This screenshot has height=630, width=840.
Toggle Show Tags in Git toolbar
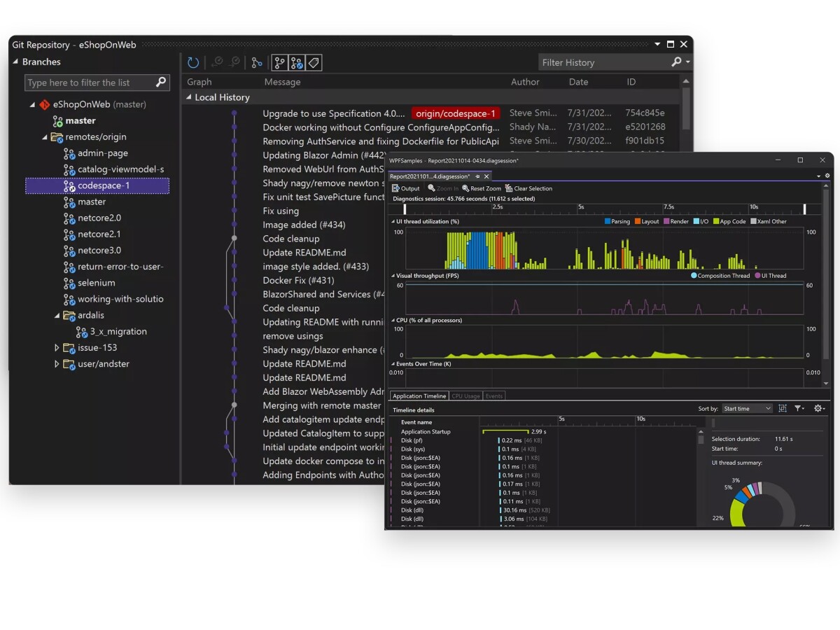[314, 62]
